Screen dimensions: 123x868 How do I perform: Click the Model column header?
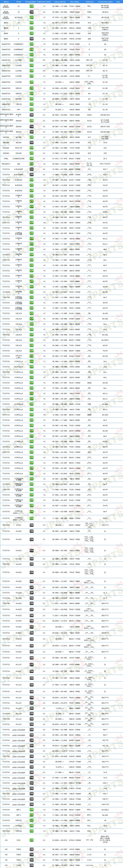click(19, 2)
